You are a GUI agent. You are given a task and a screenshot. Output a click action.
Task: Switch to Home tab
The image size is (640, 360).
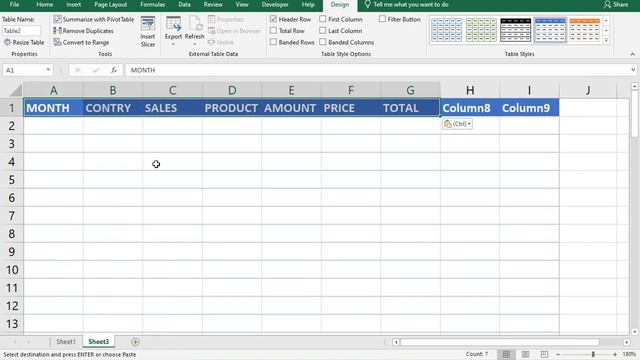coord(44,4)
